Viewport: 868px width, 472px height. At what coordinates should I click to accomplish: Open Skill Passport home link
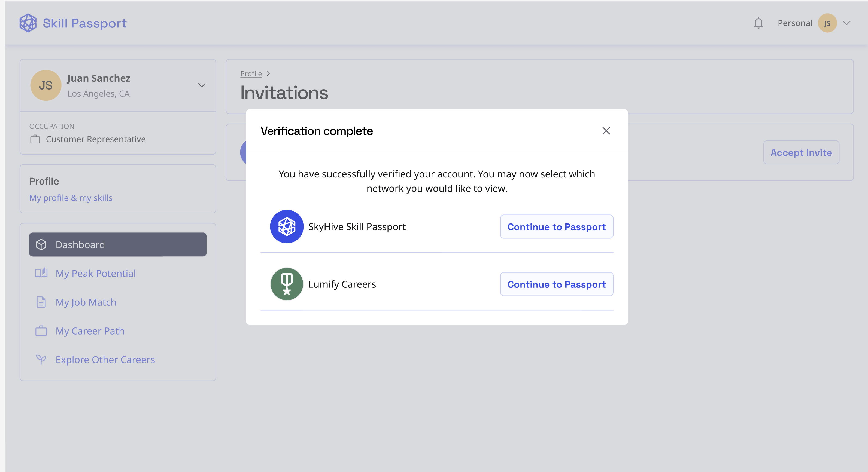[x=73, y=23]
